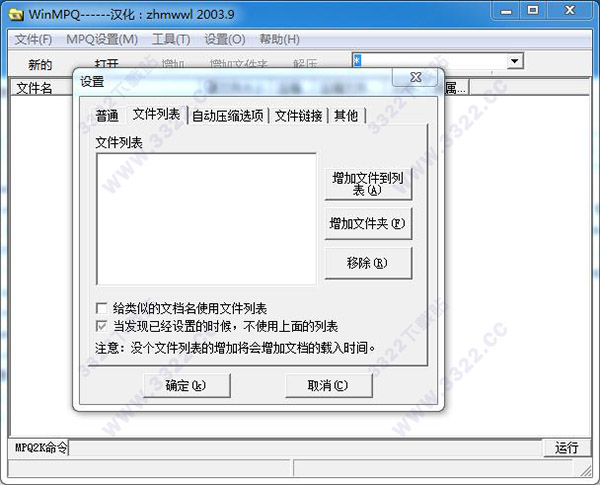Switch to the 其他 tab
The height and width of the screenshot is (485, 600).
pyautogui.click(x=346, y=116)
